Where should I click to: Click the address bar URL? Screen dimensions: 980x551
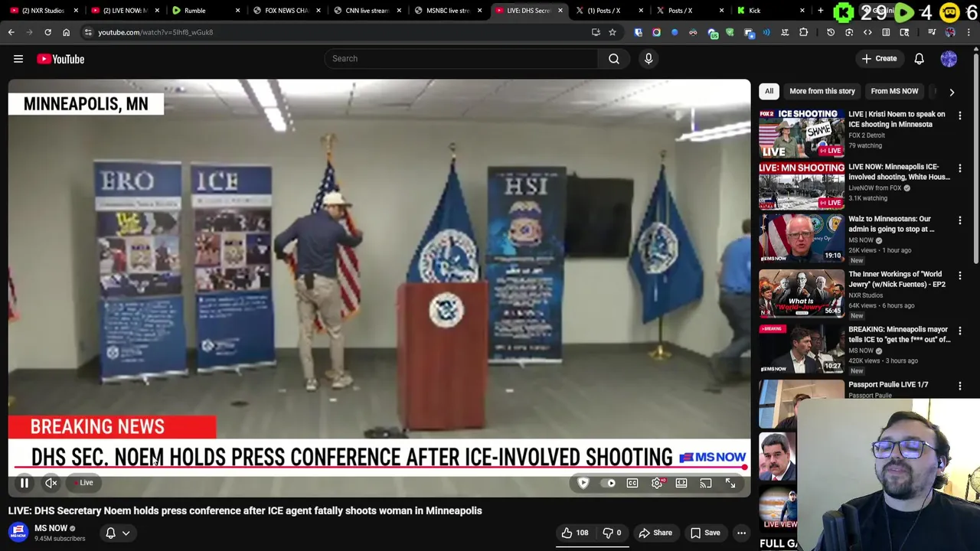(155, 32)
